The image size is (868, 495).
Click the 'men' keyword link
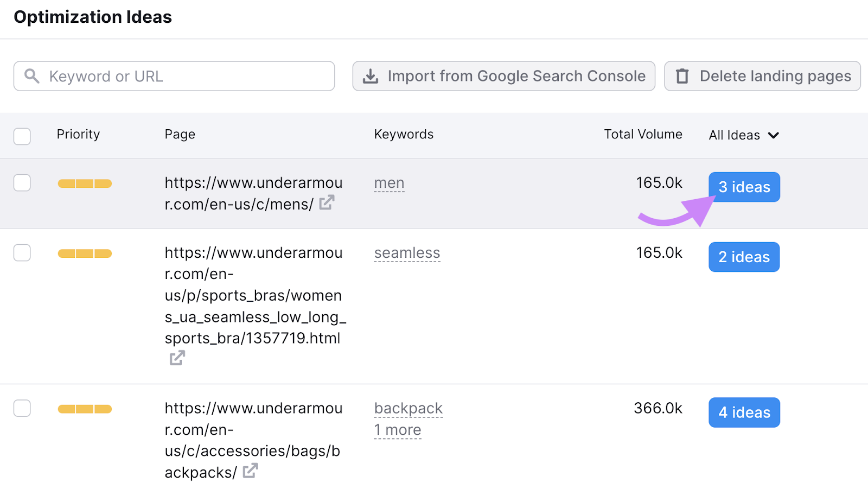390,183
